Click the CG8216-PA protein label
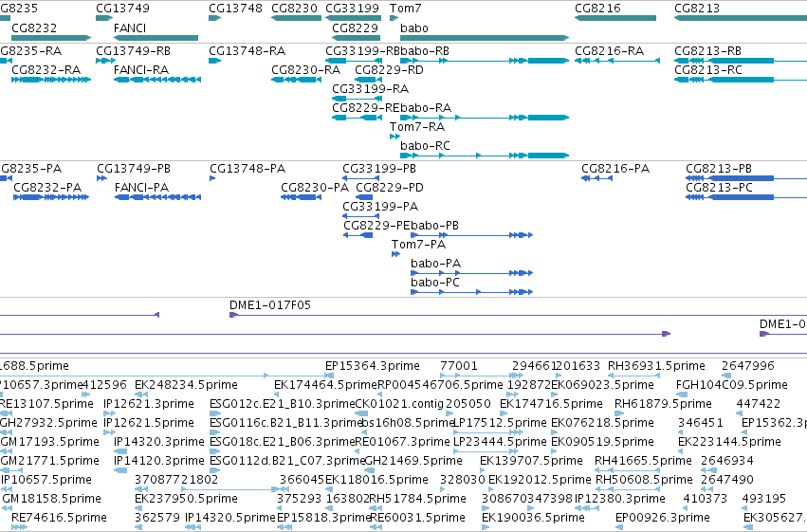The image size is (807, 532). coord(615,169)
